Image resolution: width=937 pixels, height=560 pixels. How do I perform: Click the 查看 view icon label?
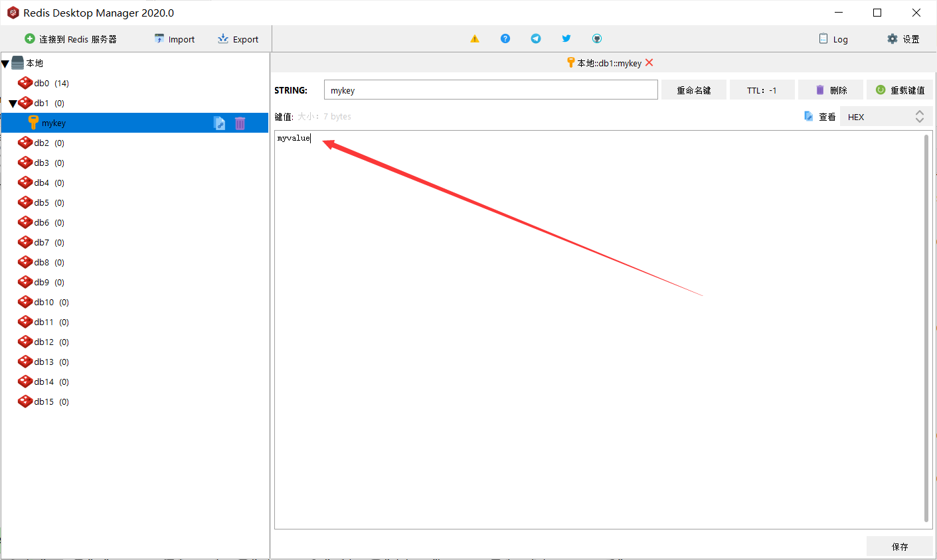point(819,116)
